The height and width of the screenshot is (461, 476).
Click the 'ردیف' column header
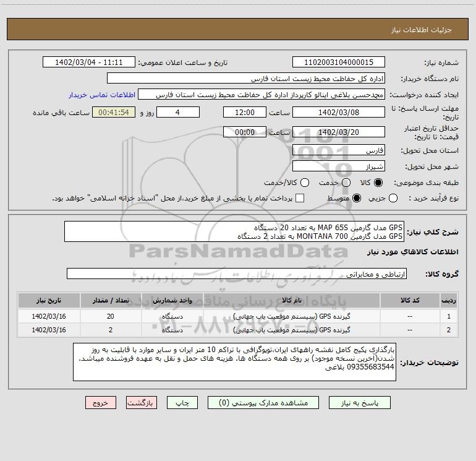point(449,300)
